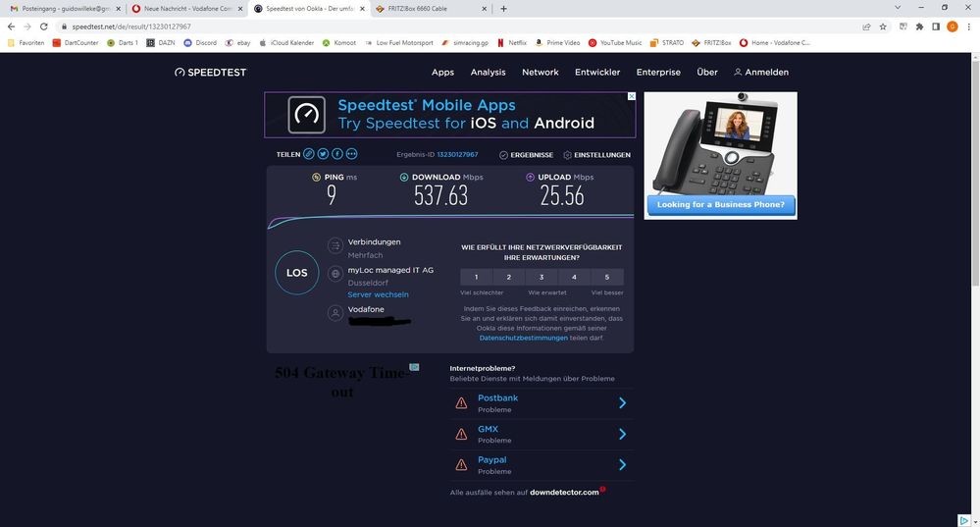The height and width of the screenshot is (527, 980).
Task: Click the Speedtest logo
Action: (x=211, y=73)
